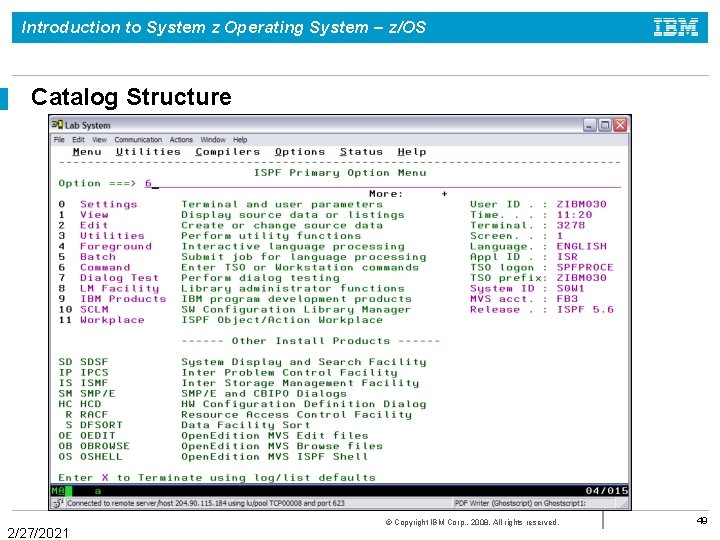720x540 pixels.
Task: Select IS ISMF entry
Action: [84, 383]
